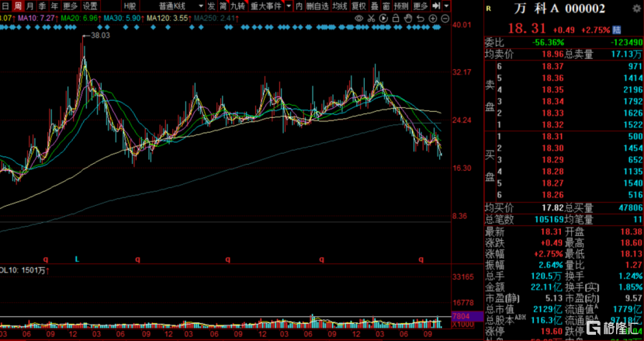
Task: Click the 金额 22.11亿 value
Action: click(549, 287)
